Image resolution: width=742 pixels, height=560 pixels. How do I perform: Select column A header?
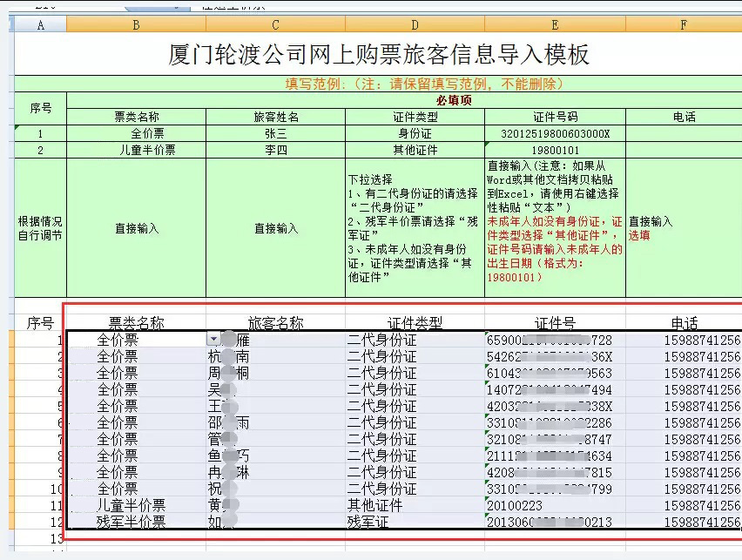tap(41, 24)
